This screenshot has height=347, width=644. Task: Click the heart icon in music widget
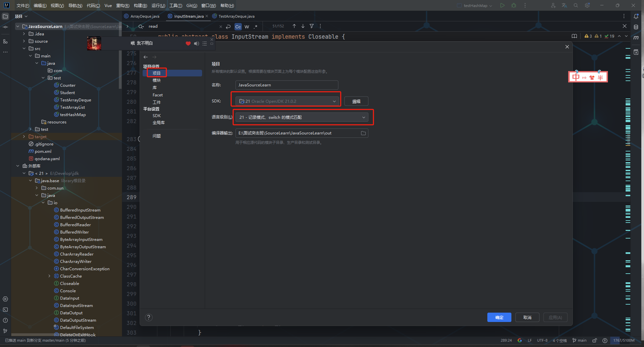pyautogui.click(x=188, y=43)
